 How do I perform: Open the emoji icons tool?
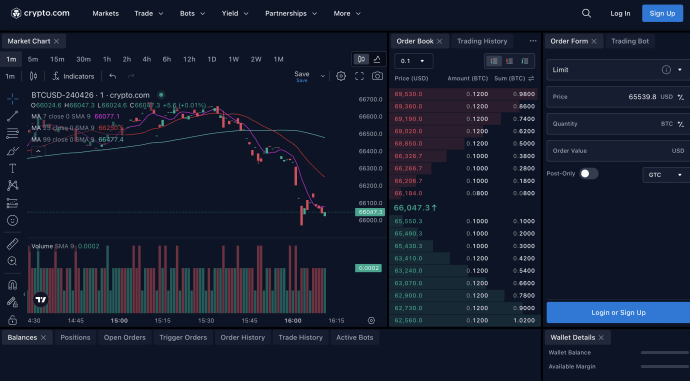point(12,220)
